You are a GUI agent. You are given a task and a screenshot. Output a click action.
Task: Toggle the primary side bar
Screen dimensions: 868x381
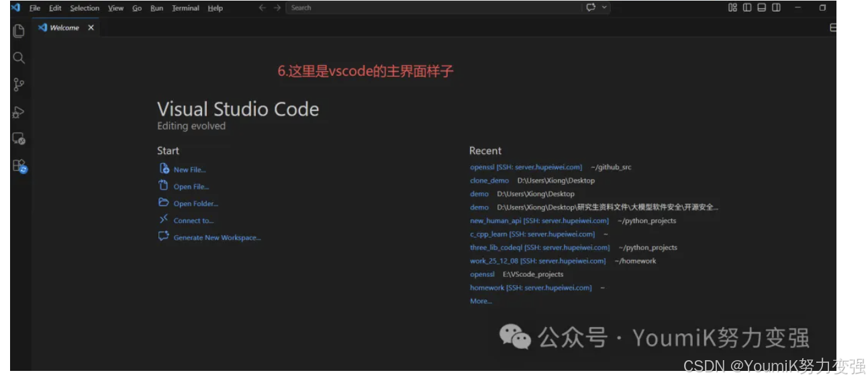(747, 7)
